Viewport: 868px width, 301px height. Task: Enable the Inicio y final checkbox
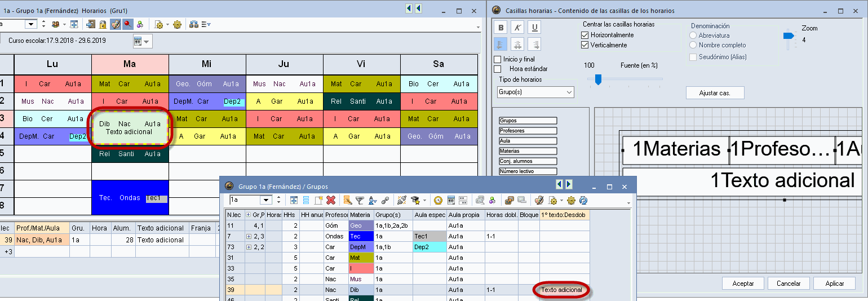(497, 59)
